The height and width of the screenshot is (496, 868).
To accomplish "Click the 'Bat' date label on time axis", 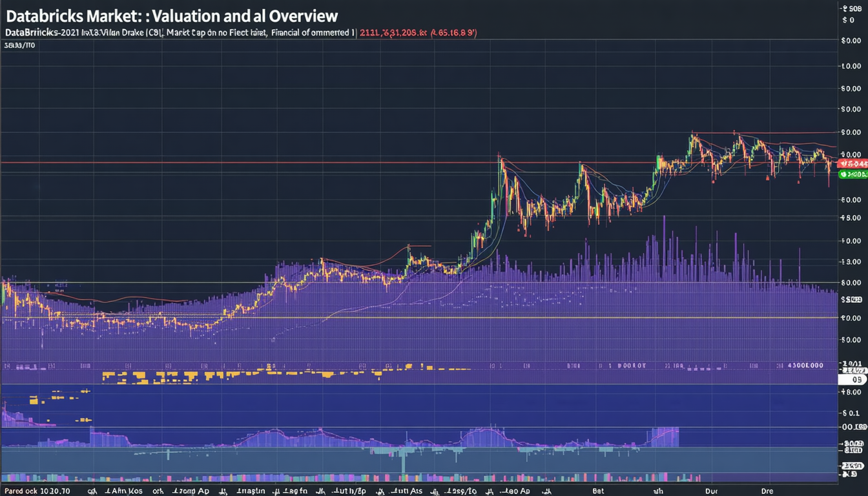I will pos(599,491).
